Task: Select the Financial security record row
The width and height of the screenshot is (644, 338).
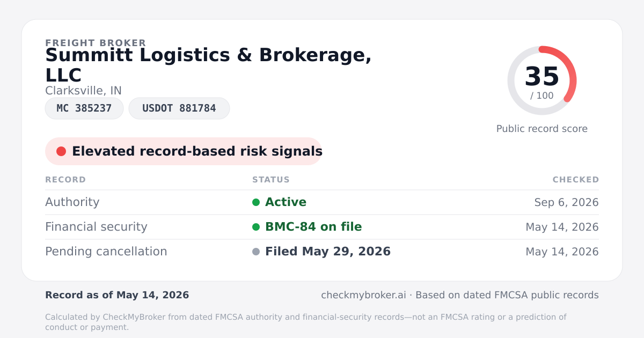Action: [322, 227]
